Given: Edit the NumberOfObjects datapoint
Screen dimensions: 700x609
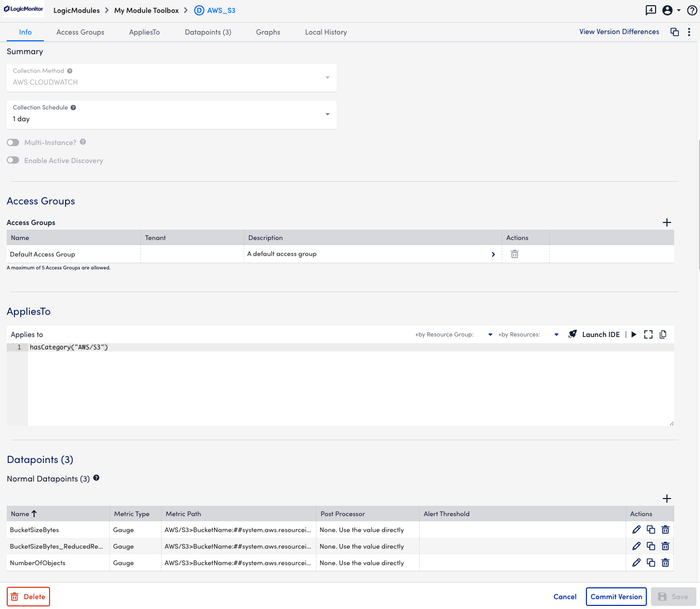Looking at the screenshot, I should tap(637, 563).
